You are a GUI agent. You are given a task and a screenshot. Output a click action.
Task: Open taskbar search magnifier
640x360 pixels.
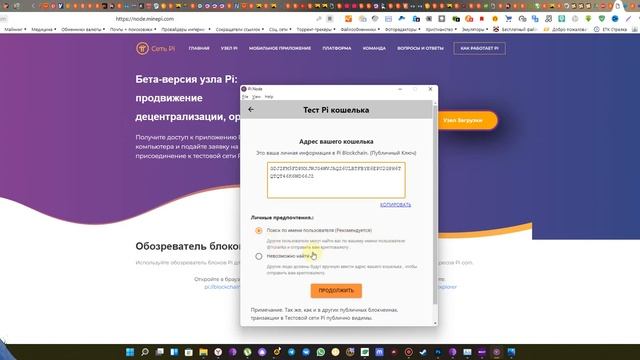click(144, 352)
